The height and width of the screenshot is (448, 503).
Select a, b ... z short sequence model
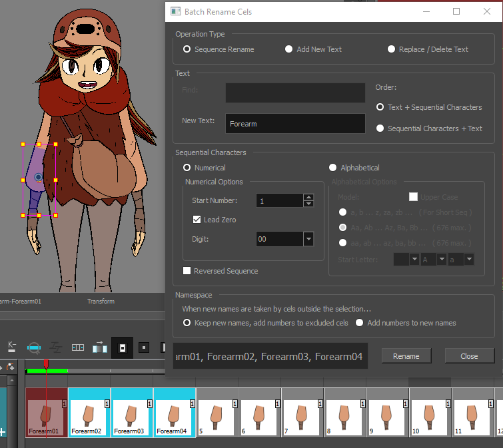pos(342,212)
